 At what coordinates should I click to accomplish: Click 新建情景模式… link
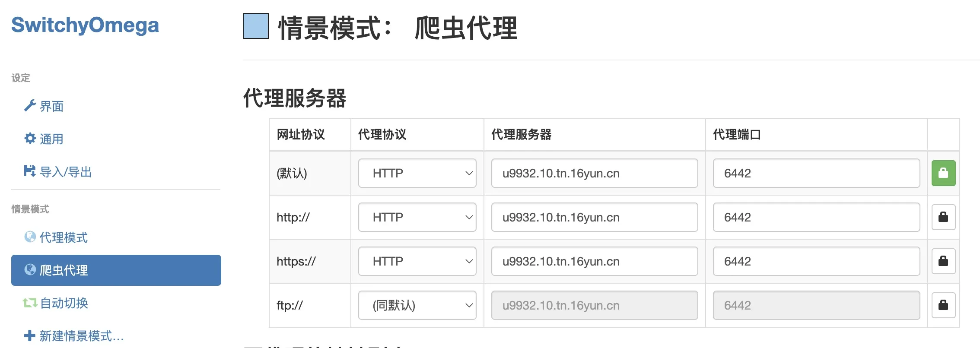point(82,336)
